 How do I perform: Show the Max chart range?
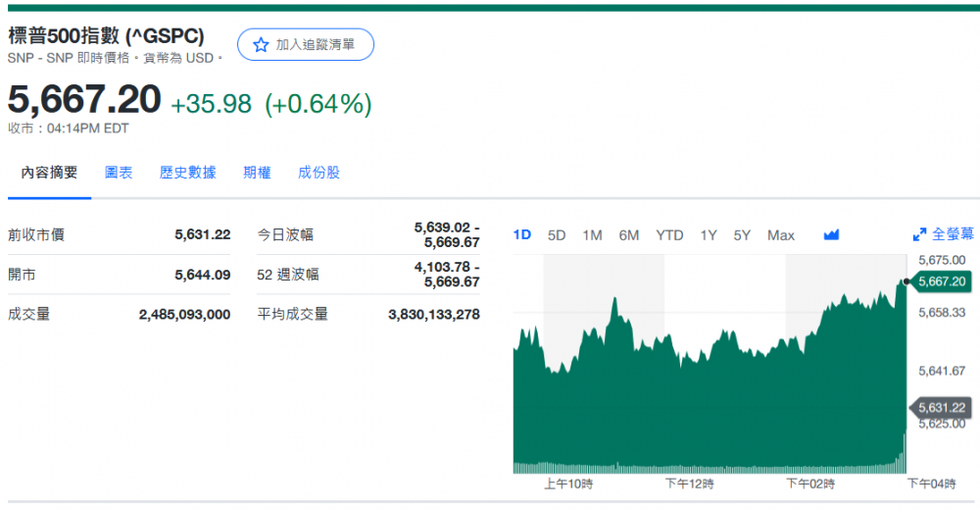(x=781, y=234)
